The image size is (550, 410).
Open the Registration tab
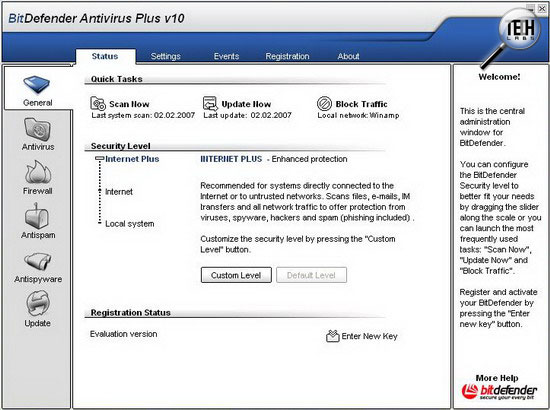287,56
